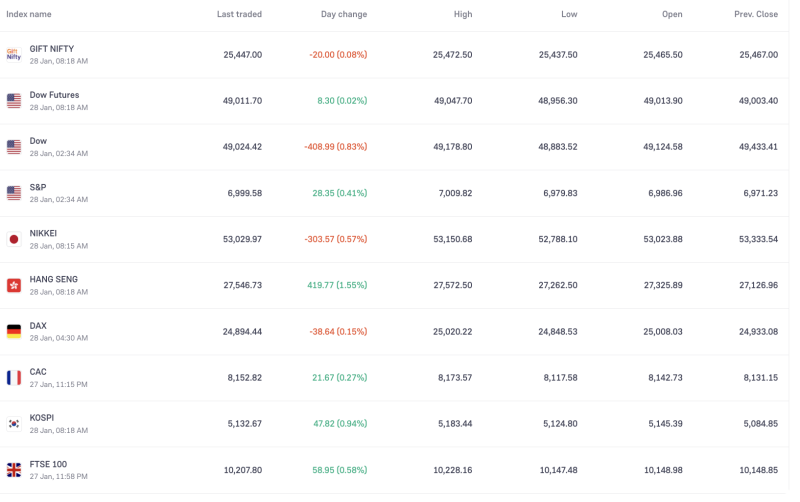Click the Open column header
This screenshot has width=800, height=502.
coord(672,14)
